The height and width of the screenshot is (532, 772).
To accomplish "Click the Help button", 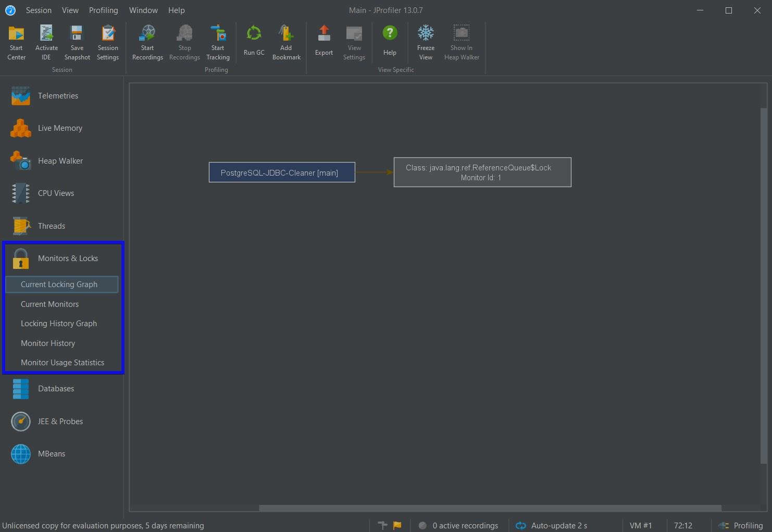I will [x=390, y=41].
